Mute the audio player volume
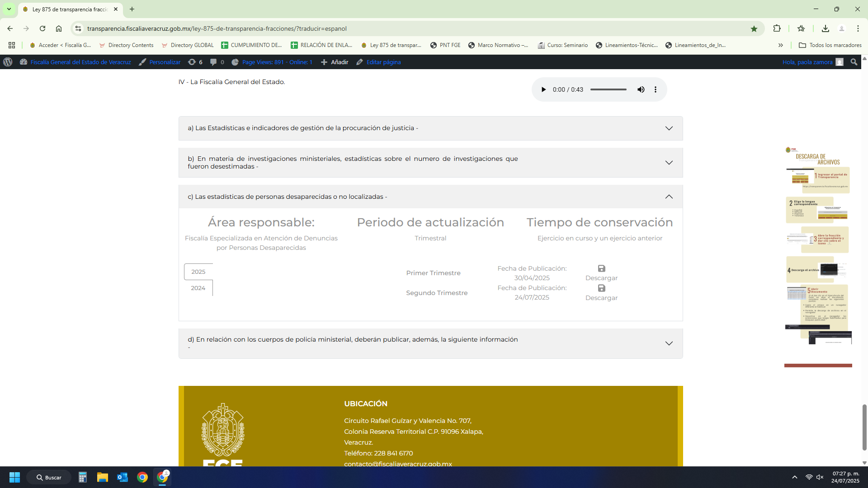Screen dimensions: 868x488 pyautogui.click(x=641, y=89)
